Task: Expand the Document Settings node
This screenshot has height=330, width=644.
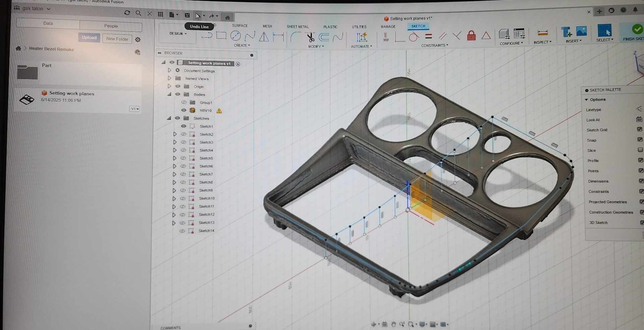Action: tap(169, 70)
